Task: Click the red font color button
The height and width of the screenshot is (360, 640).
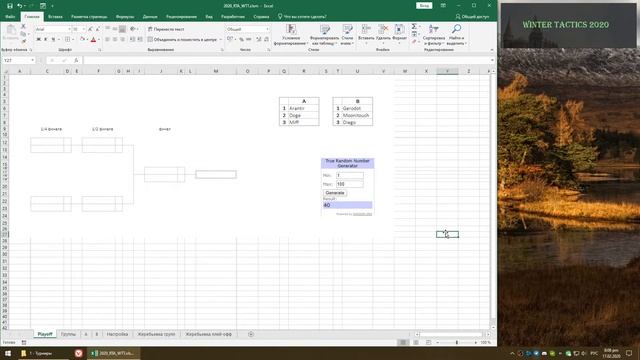Action: [93, 40]
